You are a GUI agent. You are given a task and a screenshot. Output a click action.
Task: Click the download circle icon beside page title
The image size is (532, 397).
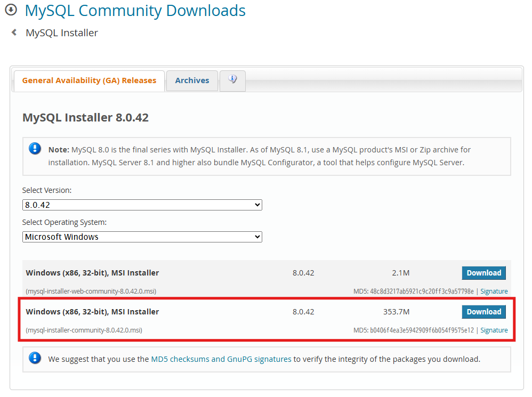tap(11, 10)
